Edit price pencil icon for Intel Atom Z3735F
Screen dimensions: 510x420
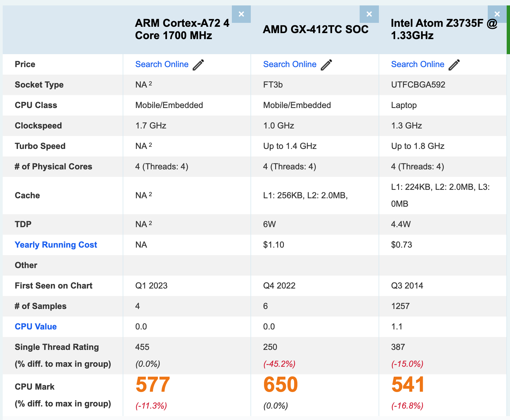[454, 65]
